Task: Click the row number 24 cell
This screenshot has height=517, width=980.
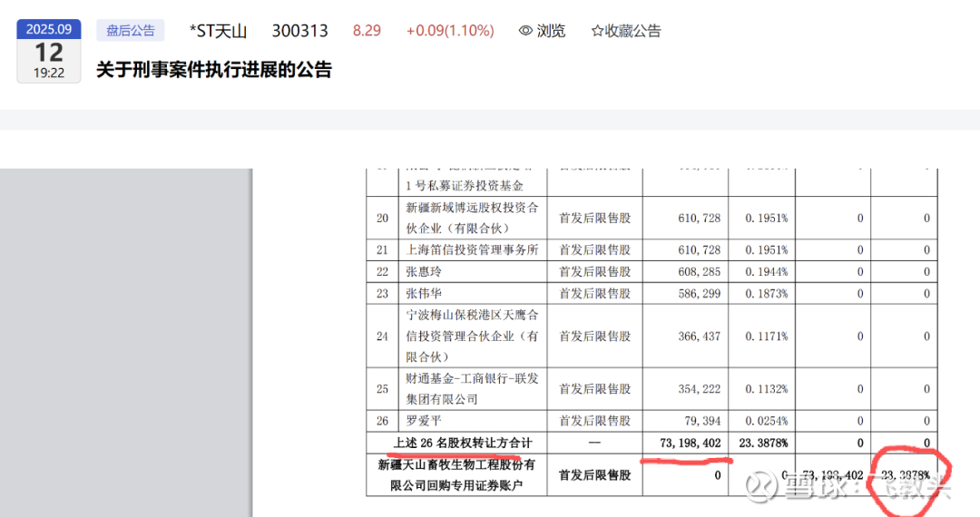Action: 383,336
